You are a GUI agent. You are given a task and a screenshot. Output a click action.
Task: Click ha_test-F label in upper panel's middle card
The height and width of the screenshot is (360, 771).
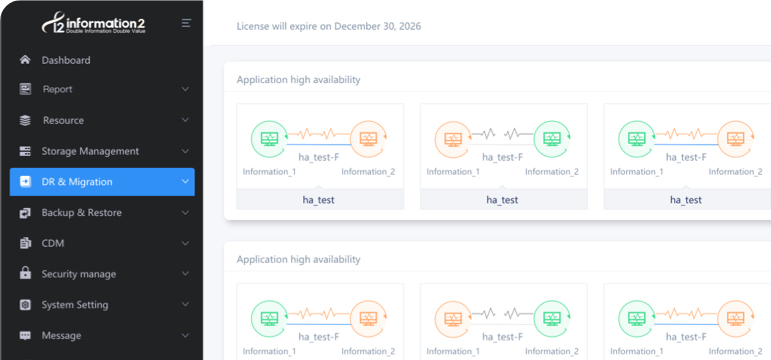pyautogui.click(x=503, y=157)
